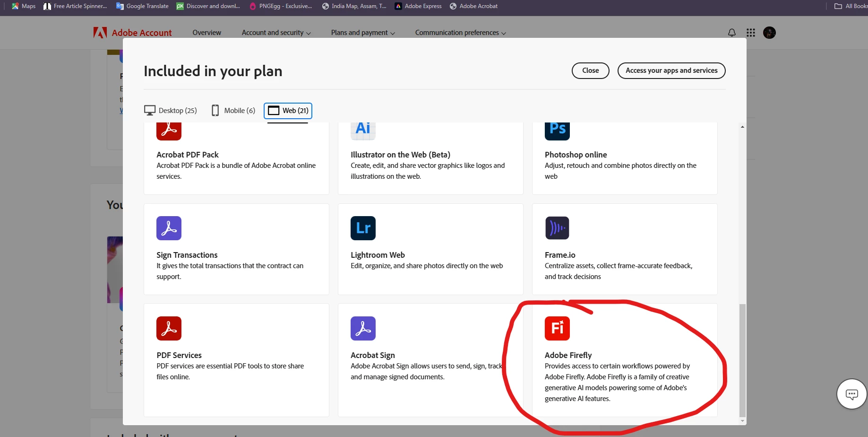Screen dimensions: 868x437
Task: Click the Adobe logo icon in header
Action: click(x=100, y=33)
